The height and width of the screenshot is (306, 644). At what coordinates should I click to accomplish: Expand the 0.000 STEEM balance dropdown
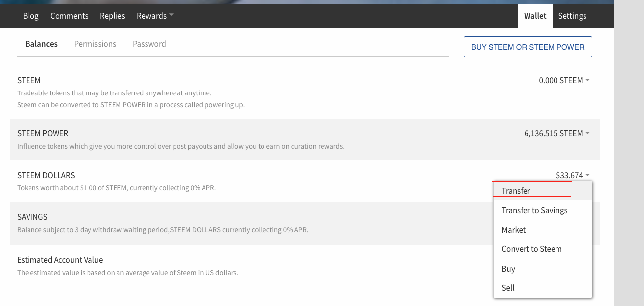pos(564,80)
